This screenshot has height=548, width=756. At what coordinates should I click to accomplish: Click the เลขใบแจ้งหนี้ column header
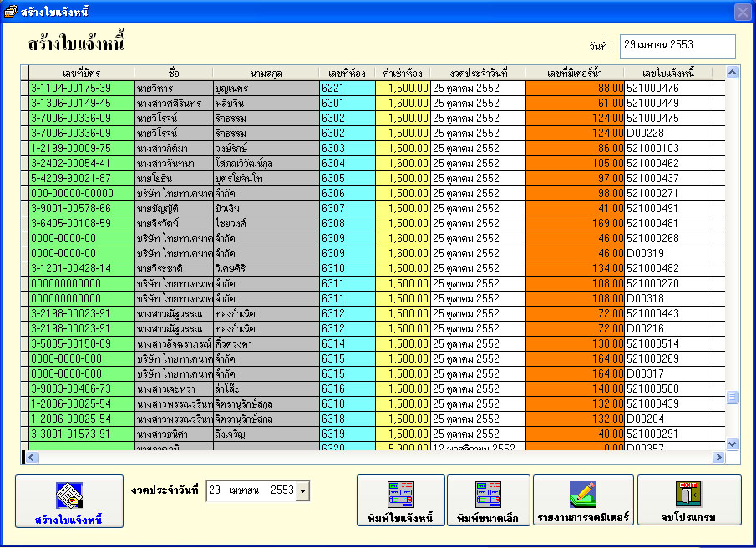click(x=668, y=74)
